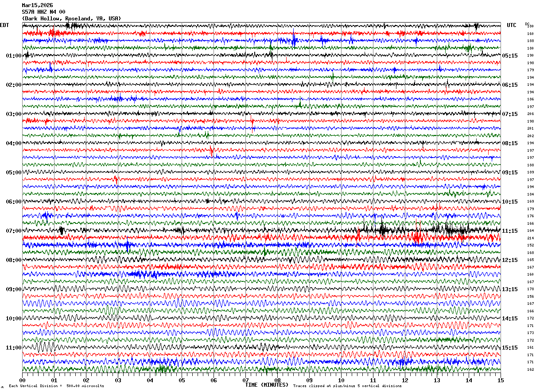The height and width of the screenshot is (392, 536).
Task: Click minute tick 02 on the time axis
Action: tap(86, 380)
